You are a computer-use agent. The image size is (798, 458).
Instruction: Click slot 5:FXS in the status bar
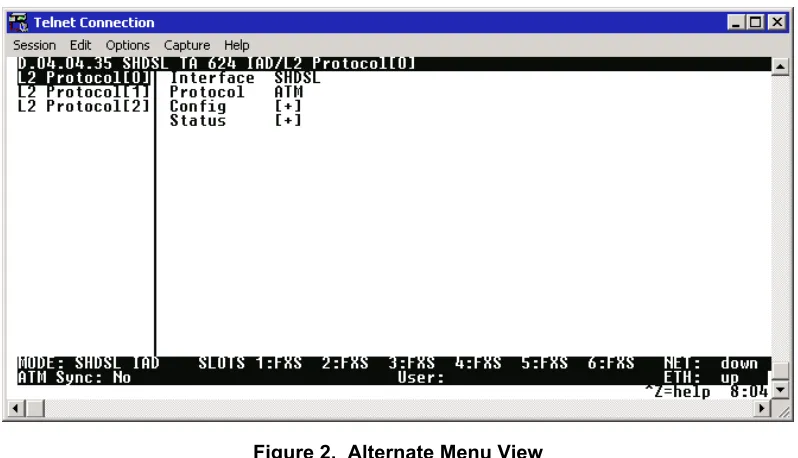pos(545,363)
